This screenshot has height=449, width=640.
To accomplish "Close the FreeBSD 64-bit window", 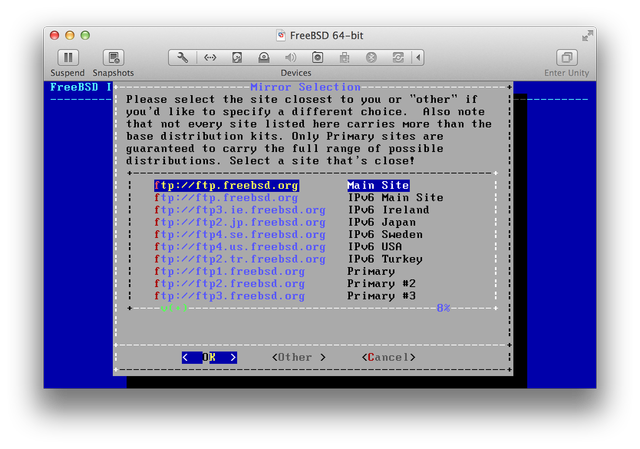I will coord(55,35).
